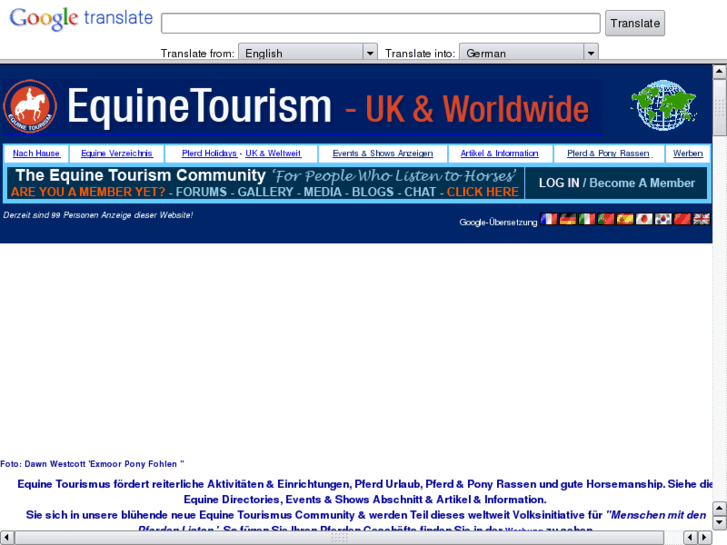727x545 pixels.
Task: Click 'ARE YOU A MEMBER YET?' text
Action: tap(88, 192)
